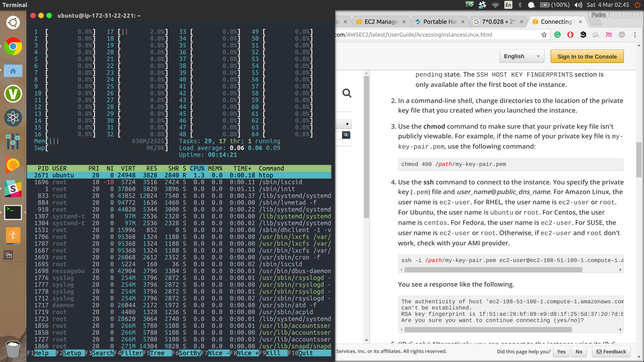Viewport: 644px width, 362px height.
Task: Open Chrome's three-dot menu
Action: point(635,35)
